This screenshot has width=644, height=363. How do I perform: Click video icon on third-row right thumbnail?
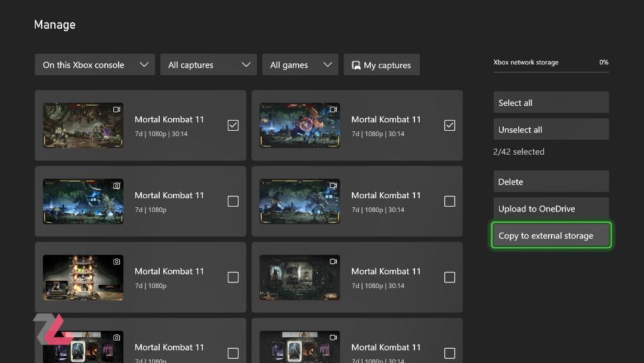[333, 262]
